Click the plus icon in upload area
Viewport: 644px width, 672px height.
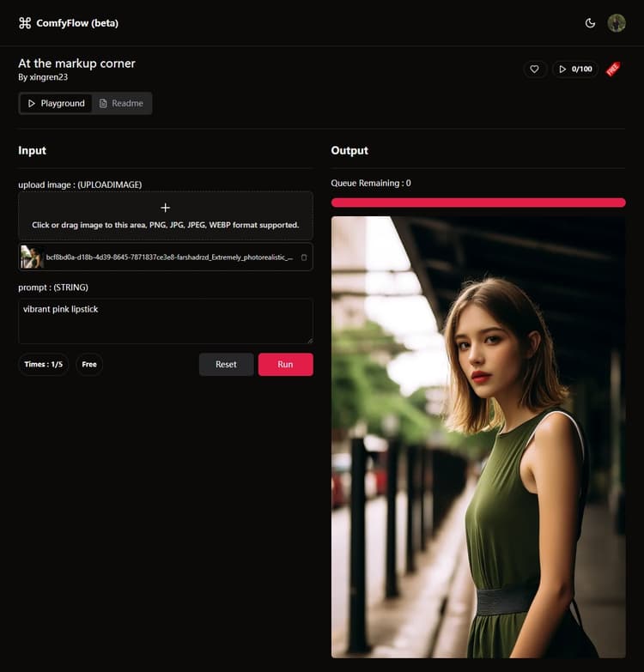click(166, 208)
